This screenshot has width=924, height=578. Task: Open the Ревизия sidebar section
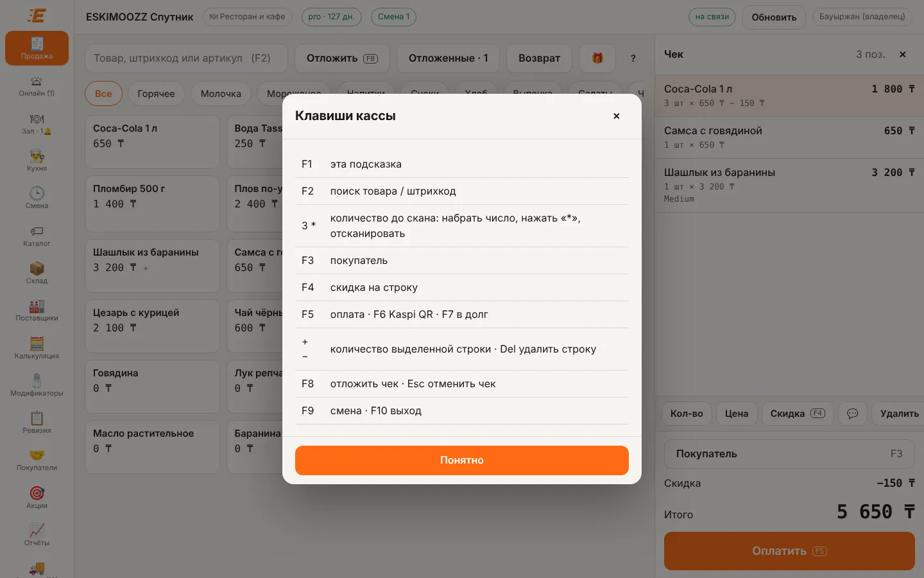pos(37,423)
